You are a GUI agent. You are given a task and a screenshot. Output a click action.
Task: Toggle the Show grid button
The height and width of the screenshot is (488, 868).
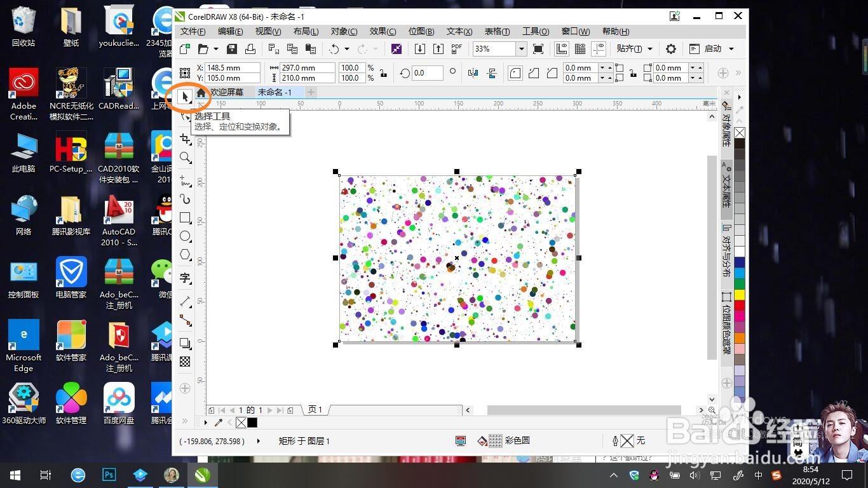tap(580, 49)
